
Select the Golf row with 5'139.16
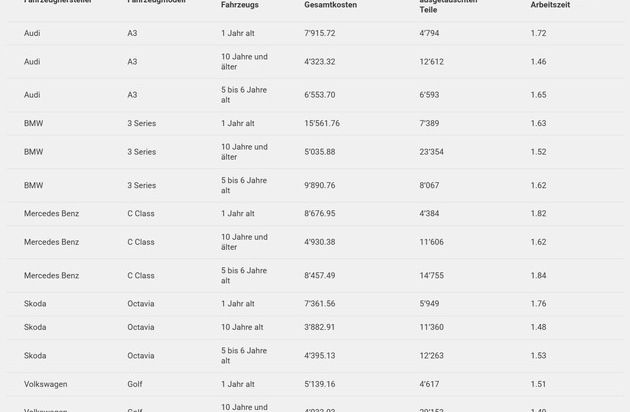[x=320, y=384]
